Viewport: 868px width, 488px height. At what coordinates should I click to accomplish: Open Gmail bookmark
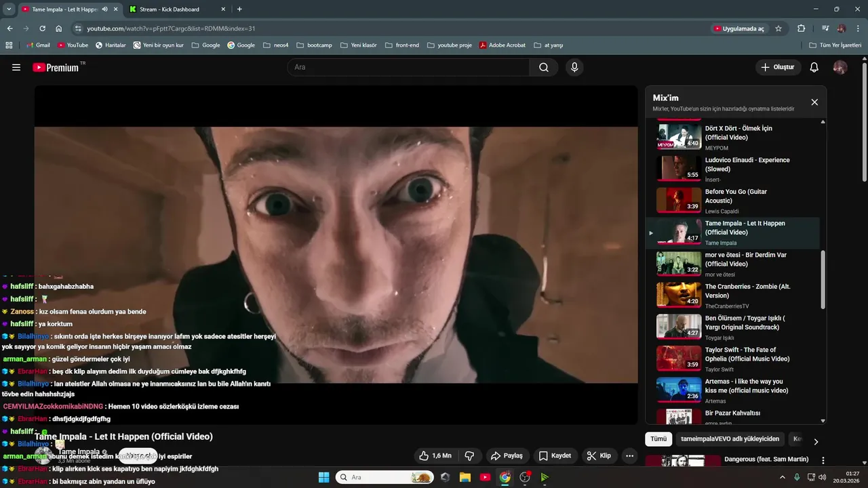click(x=38, y=45)
